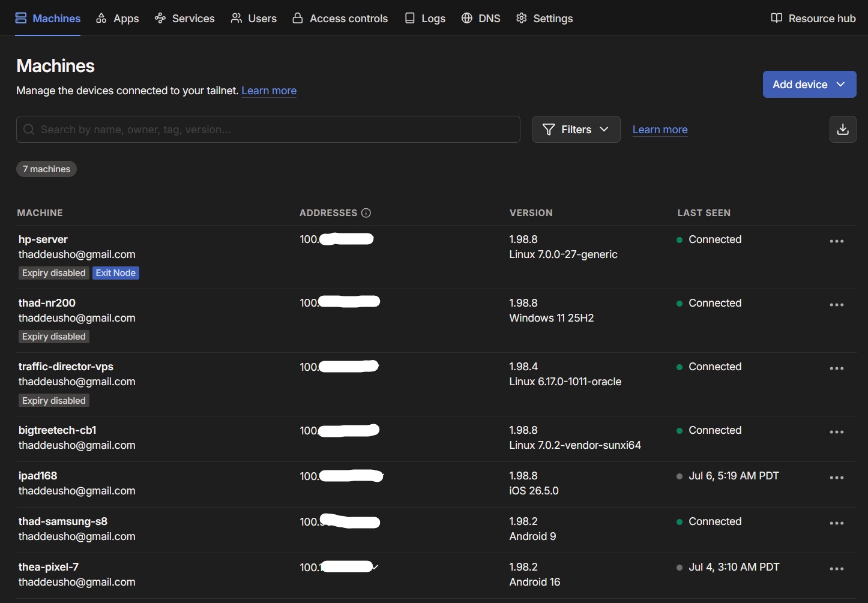This screenshot has width=868, height=603.
Task: Click the addresses info icon
Action: tap(366, 213)
